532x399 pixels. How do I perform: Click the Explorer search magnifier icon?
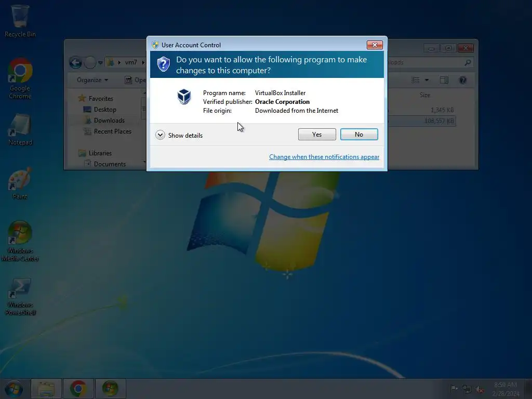tap(468, 62)
